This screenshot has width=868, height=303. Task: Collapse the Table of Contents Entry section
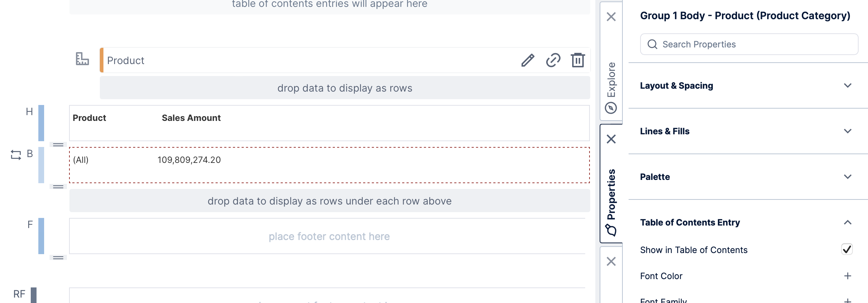pos(847,222)
